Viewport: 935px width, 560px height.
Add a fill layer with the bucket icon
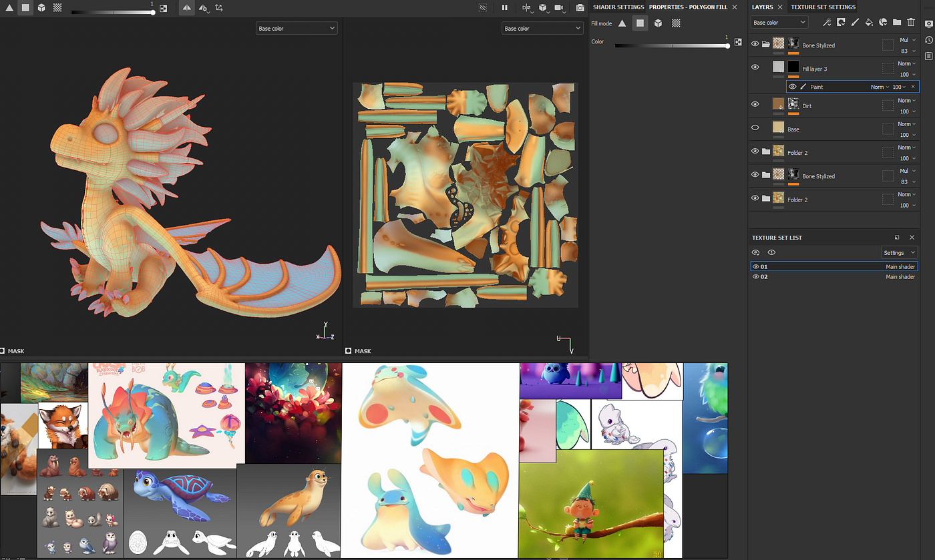click(869, 22)
